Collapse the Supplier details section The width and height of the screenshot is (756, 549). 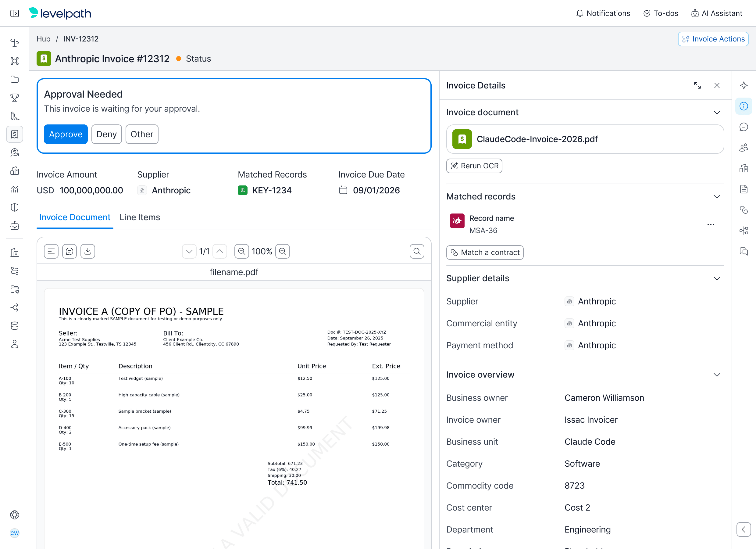click(717, 278)
